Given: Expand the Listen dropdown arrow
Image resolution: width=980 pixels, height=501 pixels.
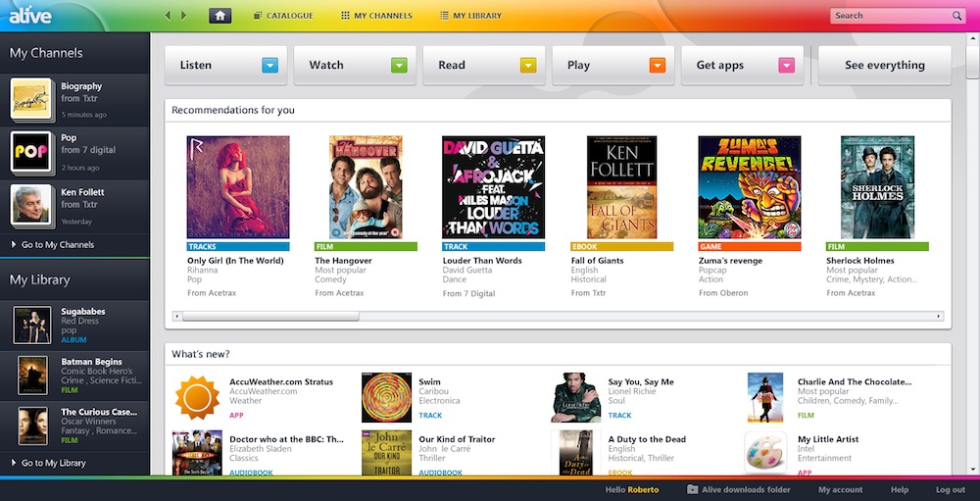Looking at the screenshot, I should [x=270, y=66].
